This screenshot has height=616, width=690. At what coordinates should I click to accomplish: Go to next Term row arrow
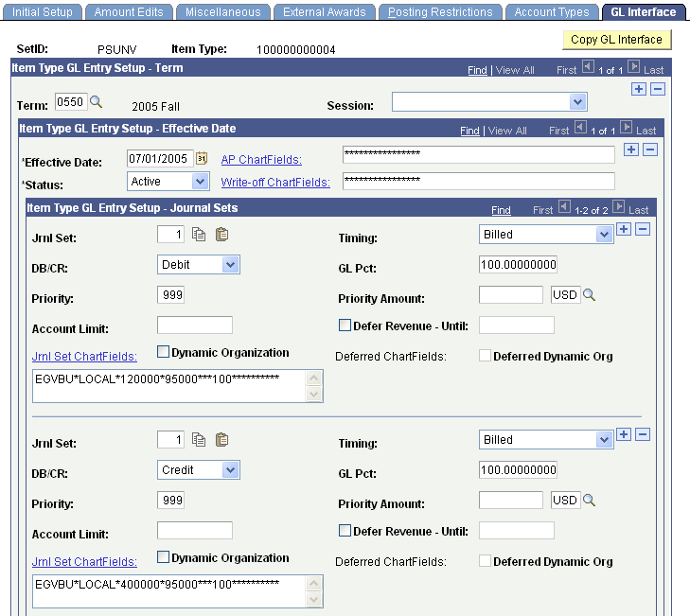pos(633,67)
